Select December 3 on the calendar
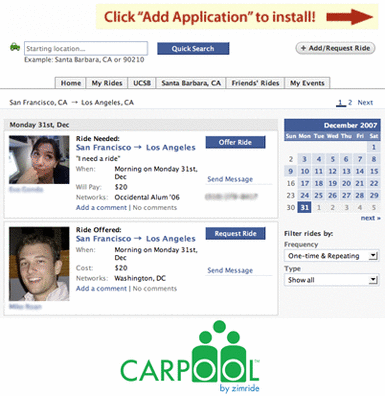This screenshot has width=385, height=396. 304,159
